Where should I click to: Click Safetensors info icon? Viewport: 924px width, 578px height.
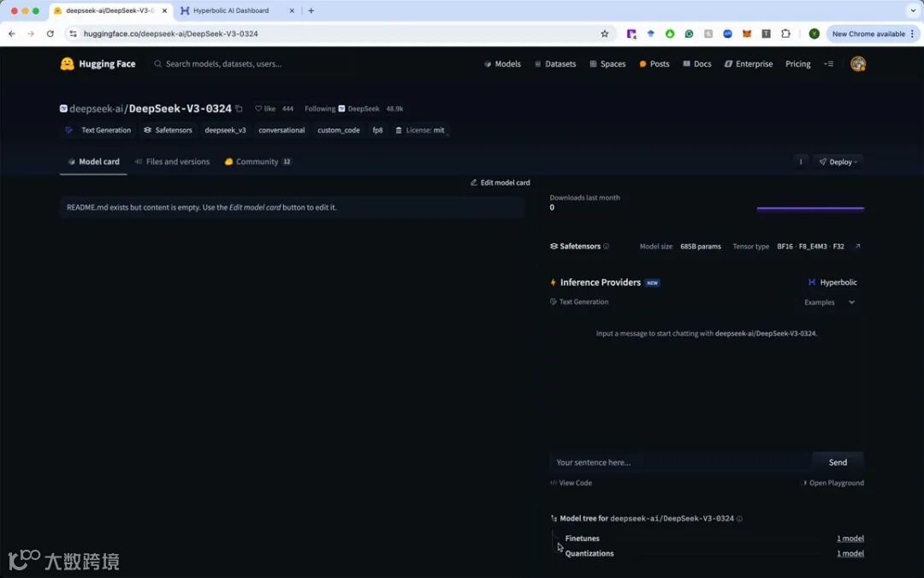coord(607,247)
